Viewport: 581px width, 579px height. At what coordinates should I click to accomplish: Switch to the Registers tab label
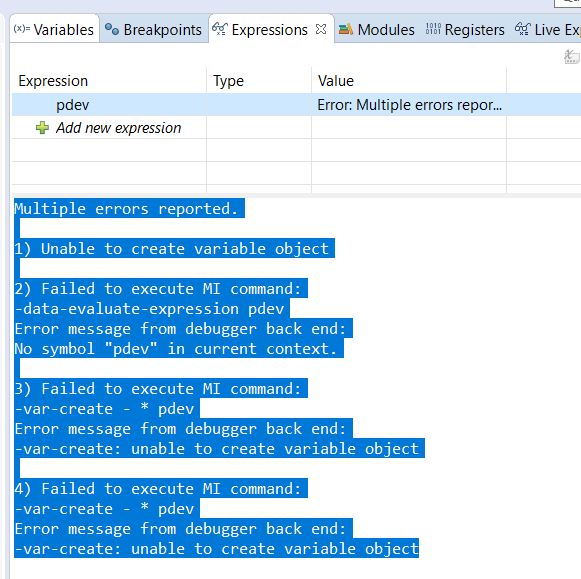pyautogui.click(x=475, y=30)
